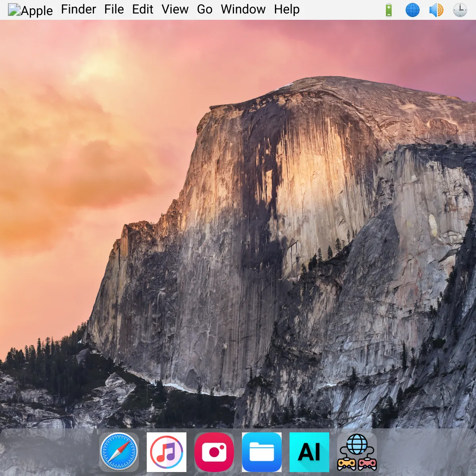
Task: Open the Finder menu
Action: coord(79,10)
